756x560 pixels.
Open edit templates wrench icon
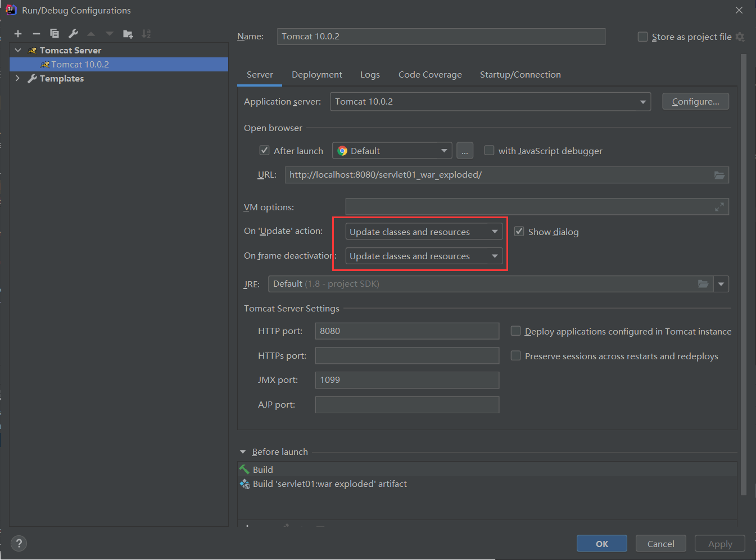[73, 34]
